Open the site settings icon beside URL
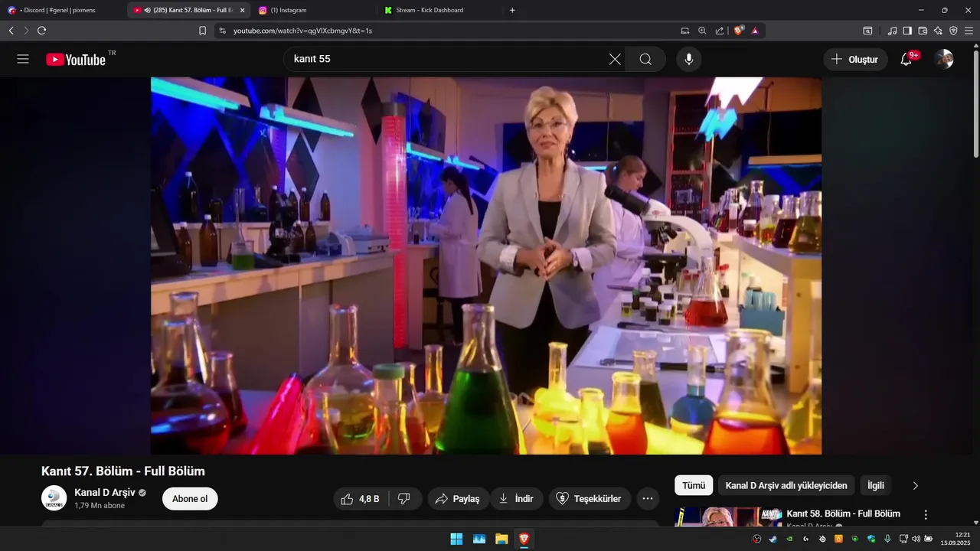This screenshot has width=980, height=551. click(222, 31)
